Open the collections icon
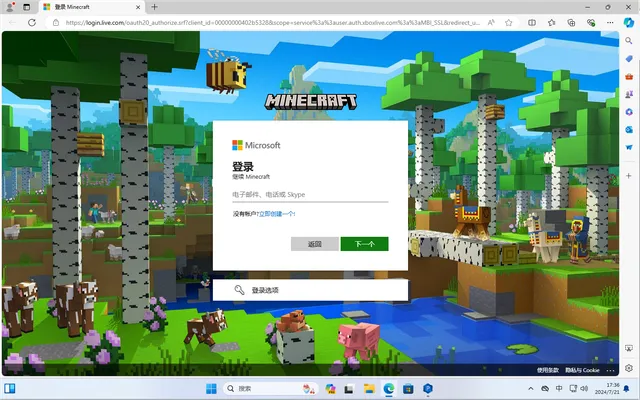Screen dimensions: 640x400 pyautogui.click(x=571, y=22)
